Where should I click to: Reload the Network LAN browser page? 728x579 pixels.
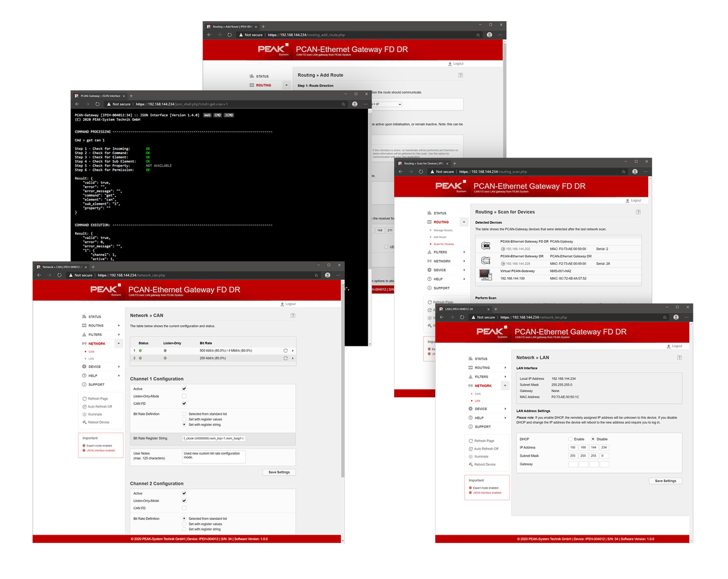pos(462,317)
